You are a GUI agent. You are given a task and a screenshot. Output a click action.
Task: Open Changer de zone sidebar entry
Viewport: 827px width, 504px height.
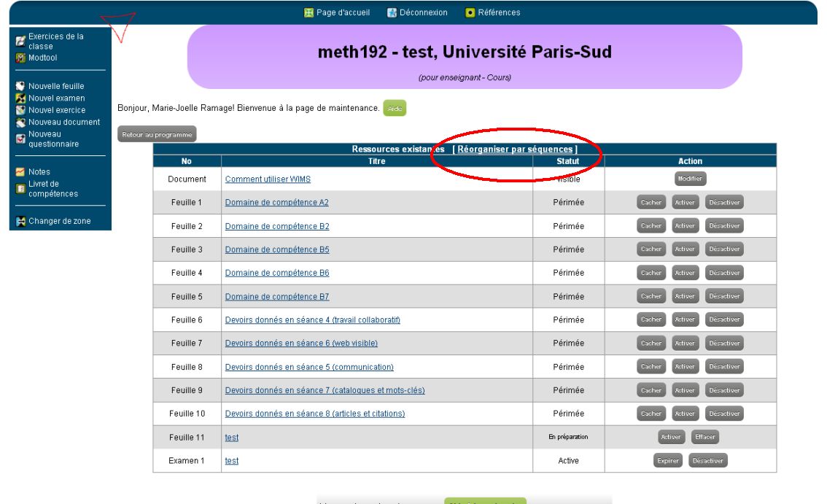[60, 221]
